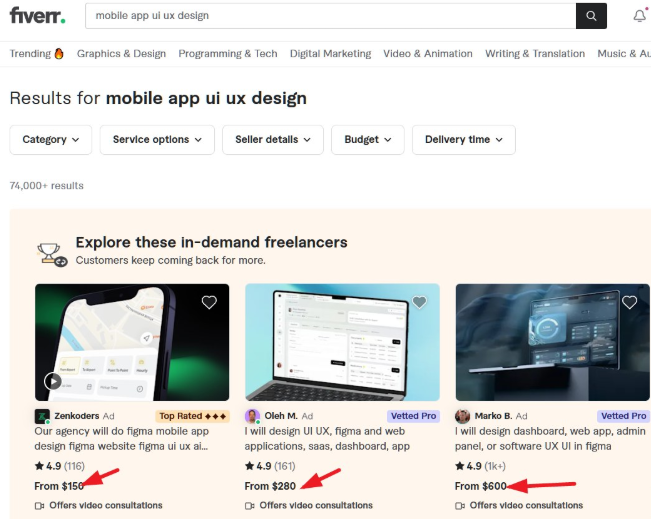Open Graphics & Design category
The width and height of the screenshot is (651, 519).
(x=121, y=54)
